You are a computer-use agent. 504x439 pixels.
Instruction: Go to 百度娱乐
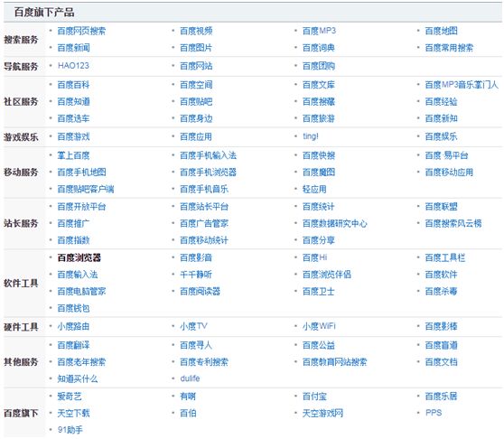tap(441, 136)
